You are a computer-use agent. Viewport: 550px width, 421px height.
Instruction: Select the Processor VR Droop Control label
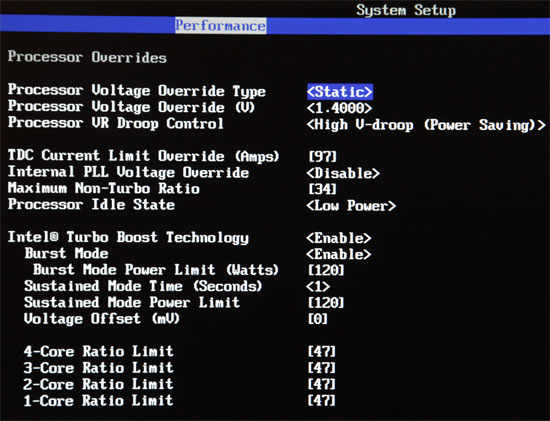tap(116, 123)
